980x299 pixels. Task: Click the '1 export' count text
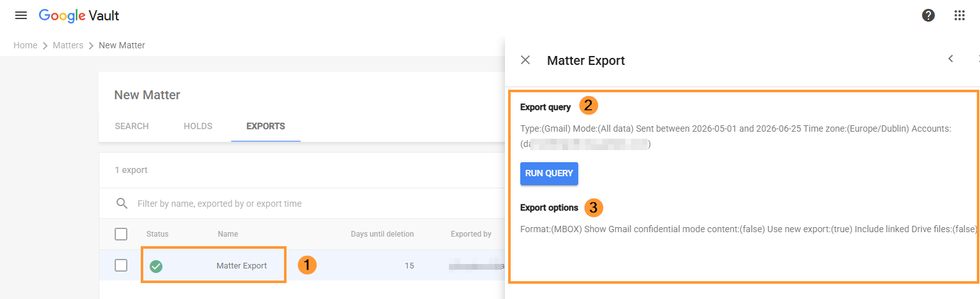[x=131, y=170]
